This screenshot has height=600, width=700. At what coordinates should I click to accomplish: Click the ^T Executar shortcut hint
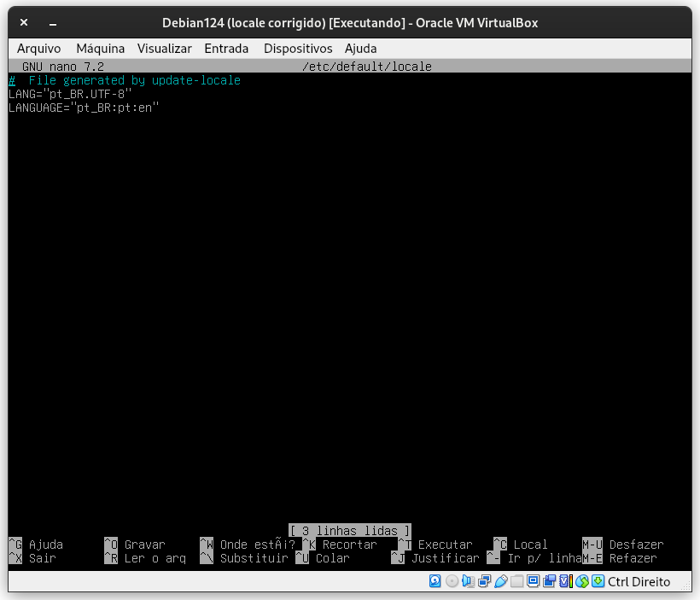click(x=435, y=545)
